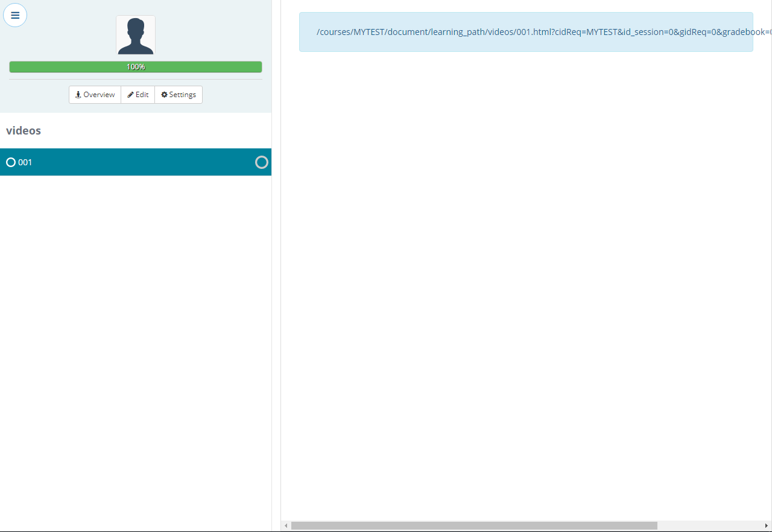Image resolution: width=772 pixels, height=532 pixels.
Task: Click the Overview button
Action: click(x=95, y=94)
